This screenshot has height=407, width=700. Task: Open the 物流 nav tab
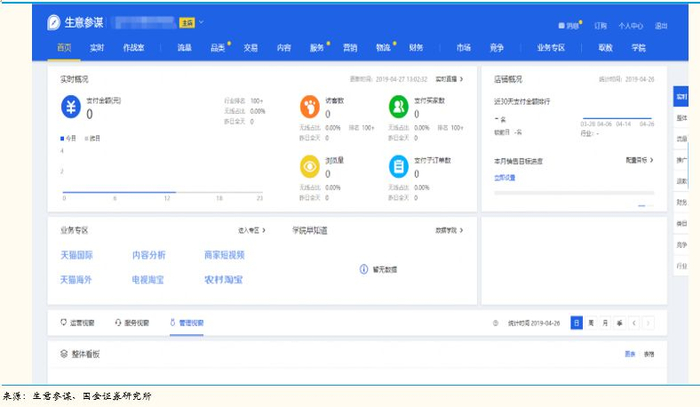383,47
